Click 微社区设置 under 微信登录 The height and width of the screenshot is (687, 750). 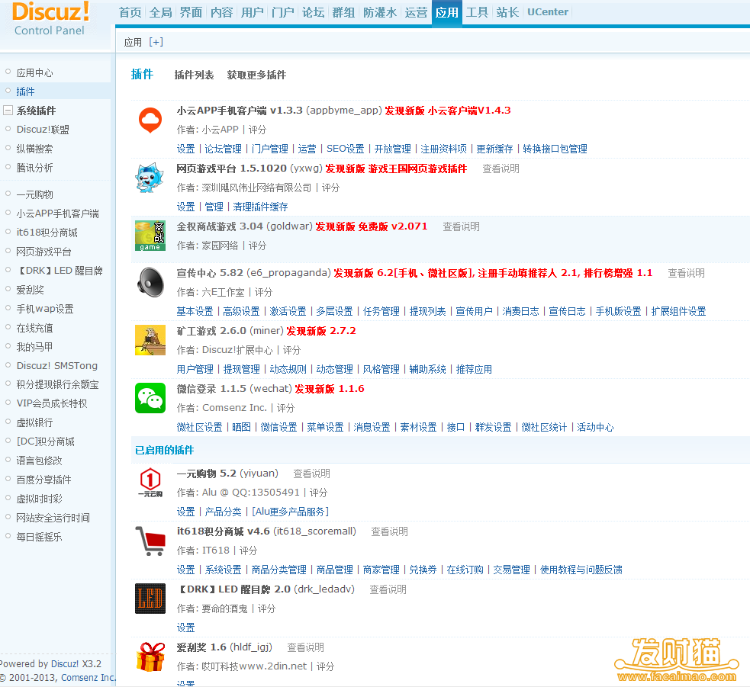(199, 427)
